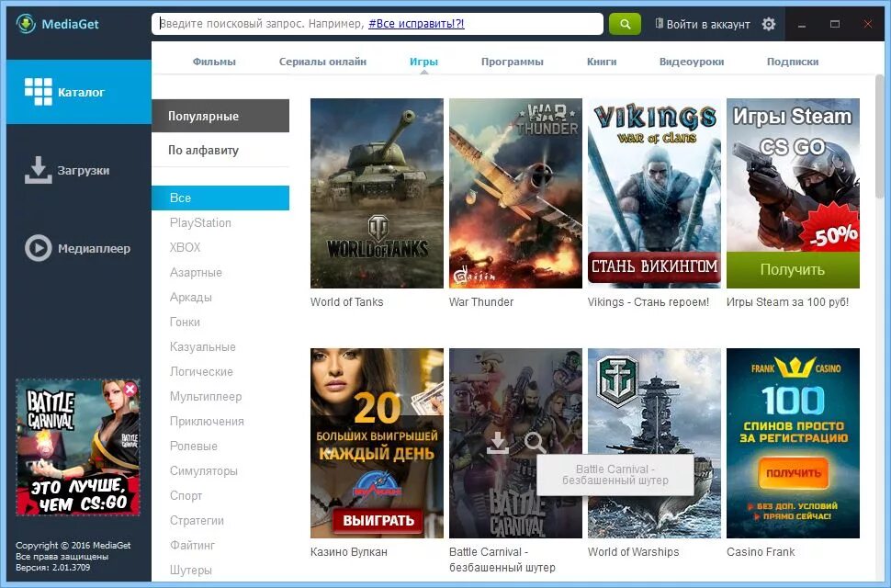Viewport: 891px width, 588px height.
Task: Click the Casino Frank title text
Action: [x=761, y=552]
